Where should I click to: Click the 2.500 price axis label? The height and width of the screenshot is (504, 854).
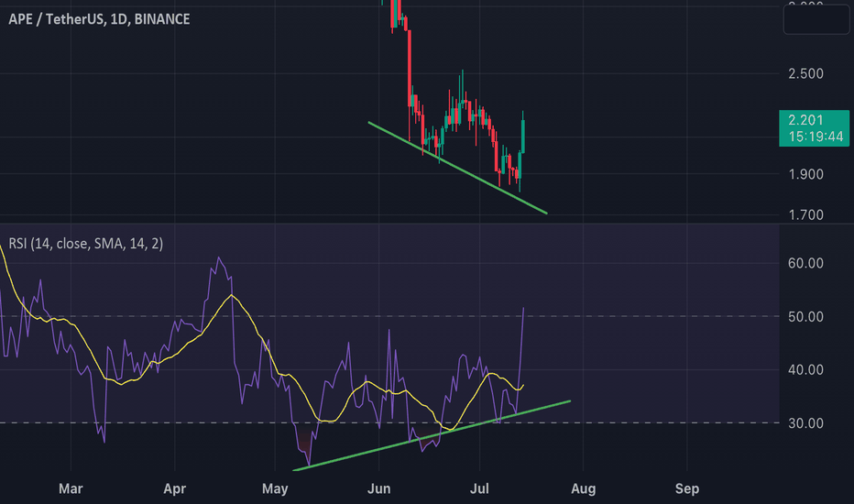pyautogui.click(x=805, y=73)
